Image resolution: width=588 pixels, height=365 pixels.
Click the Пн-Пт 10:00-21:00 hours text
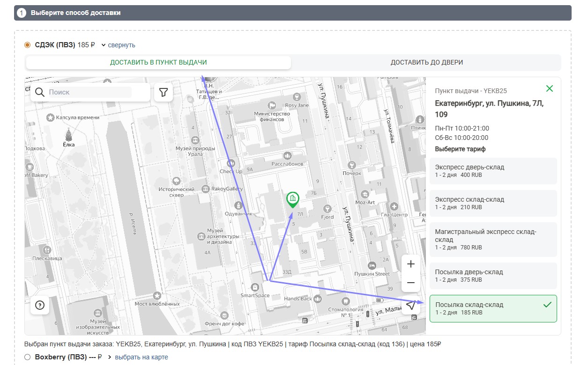[x=462, y=128]
